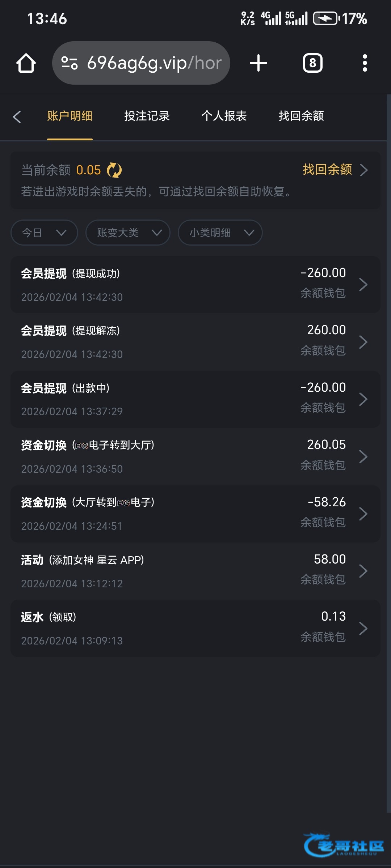391x868 pixels.
Task: Open the 提现解冻 transaction row
Action: click(x=195, y=342)
